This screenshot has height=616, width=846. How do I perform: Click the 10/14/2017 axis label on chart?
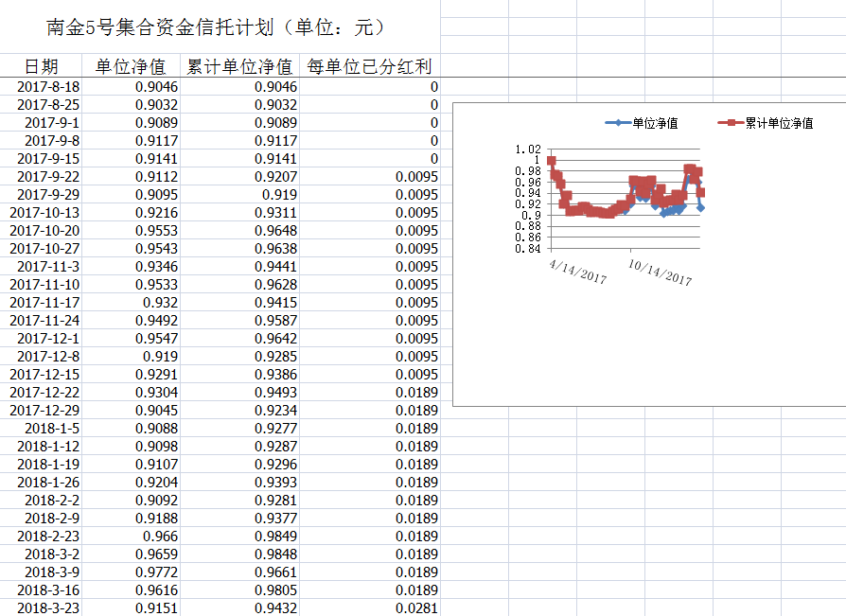pos(661,272)
